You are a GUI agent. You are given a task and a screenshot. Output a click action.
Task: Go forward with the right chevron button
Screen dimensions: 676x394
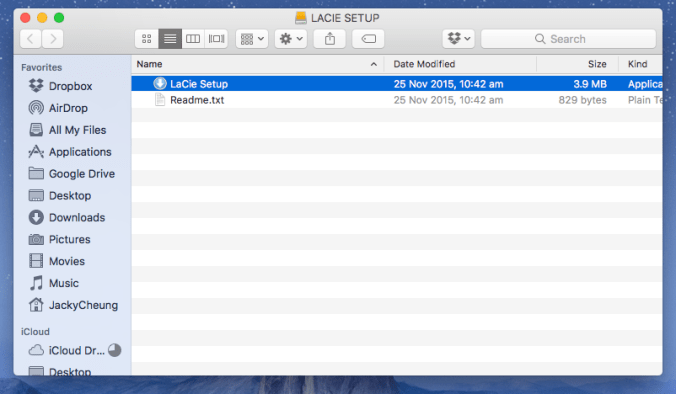click(x=53, y=39)
